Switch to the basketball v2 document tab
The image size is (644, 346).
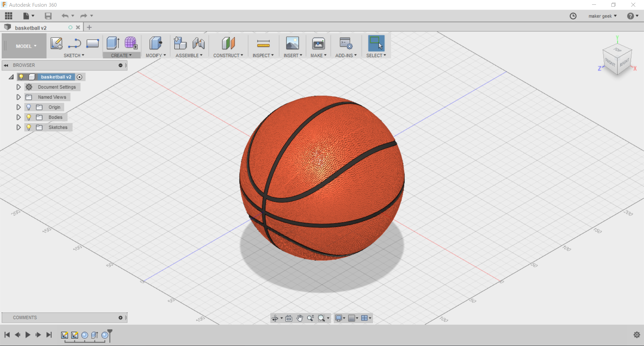31,28
